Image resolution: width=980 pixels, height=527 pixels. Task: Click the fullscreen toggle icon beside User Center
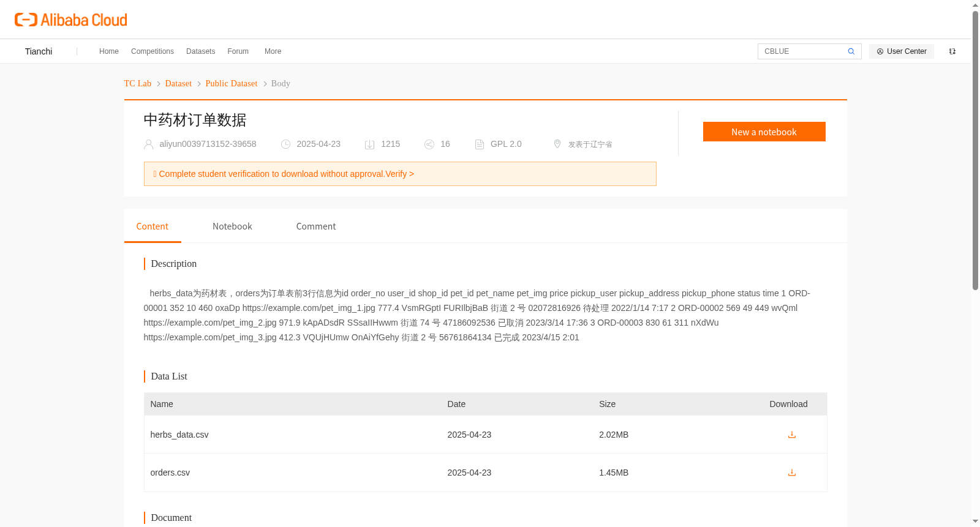pyautogui.click(x=952, y=51)
